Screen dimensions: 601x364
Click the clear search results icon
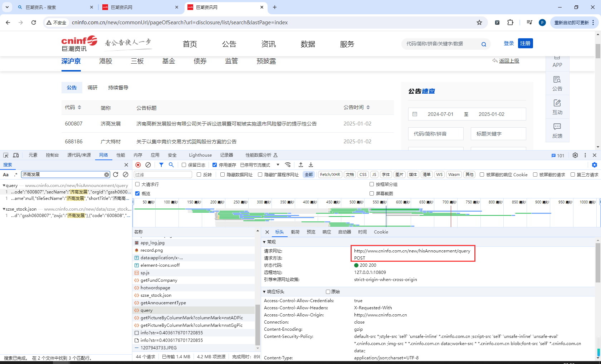(126, 174)
